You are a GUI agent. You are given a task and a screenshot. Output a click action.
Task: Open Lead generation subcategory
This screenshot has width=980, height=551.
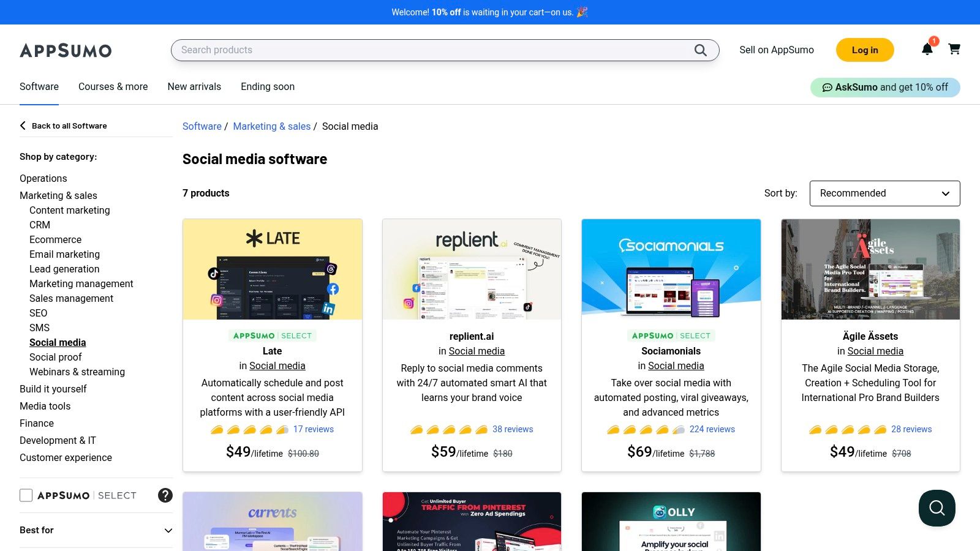coord(64,269)
